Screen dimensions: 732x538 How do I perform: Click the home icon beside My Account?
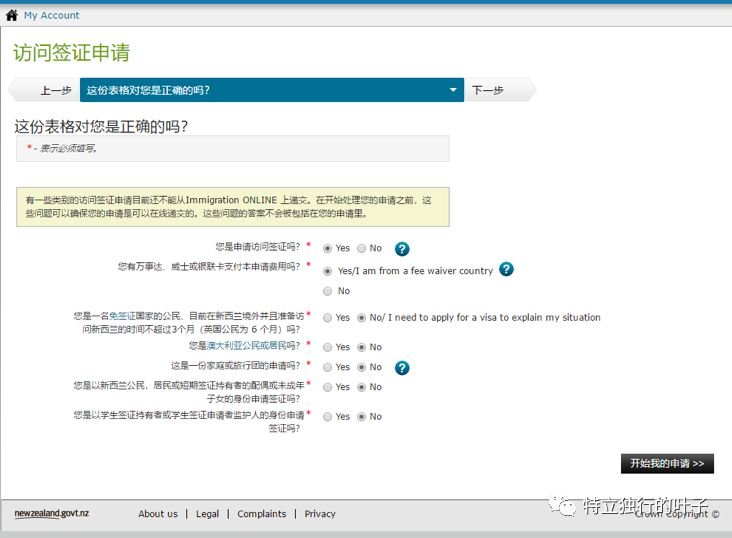(x=12, y=15)
